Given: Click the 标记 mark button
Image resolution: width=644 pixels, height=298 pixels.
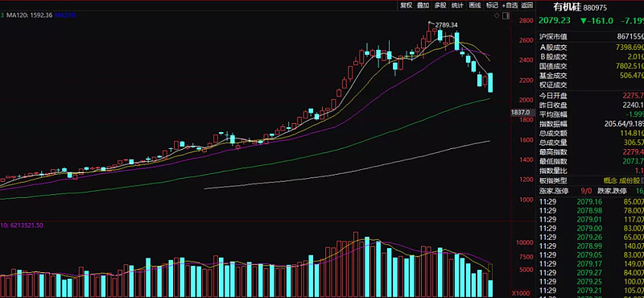Looking at the screenshot, I should pyautogui.click(x=492, y=6).
